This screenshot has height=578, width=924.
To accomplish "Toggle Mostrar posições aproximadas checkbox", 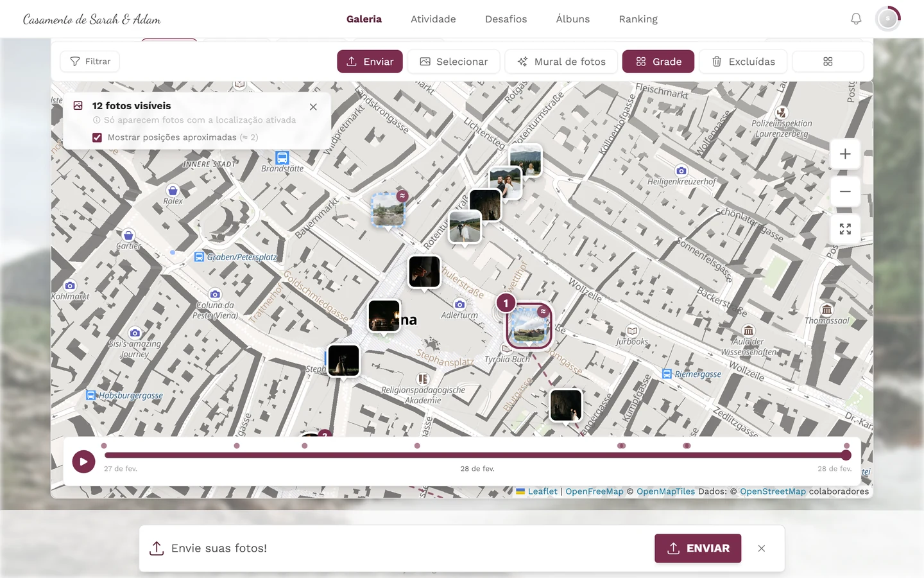I will 97,137.
